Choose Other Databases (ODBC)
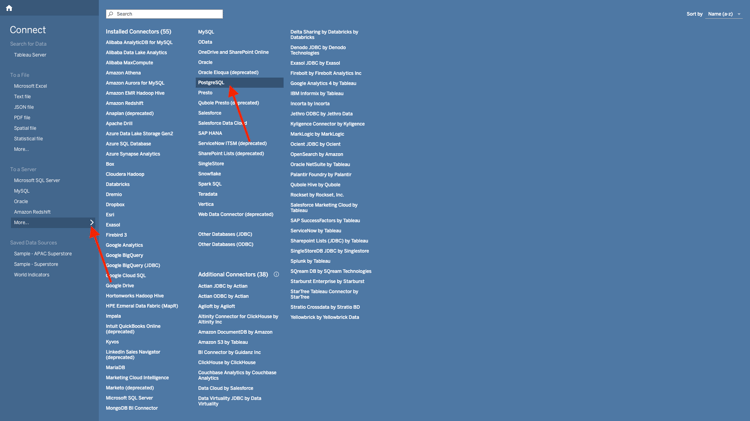The width and height of the screenshot is (750, 421). [226, 244]
